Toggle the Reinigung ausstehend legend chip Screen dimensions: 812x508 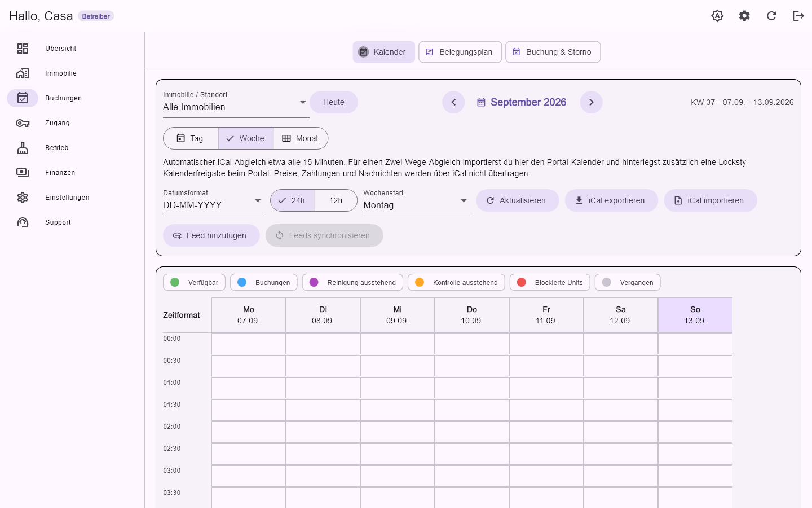pos(353,282)
